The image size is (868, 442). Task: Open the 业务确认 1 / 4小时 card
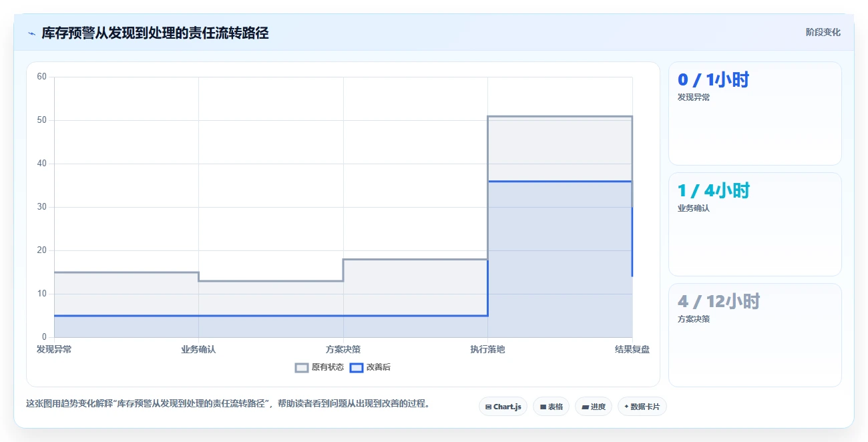coord(755,224)
